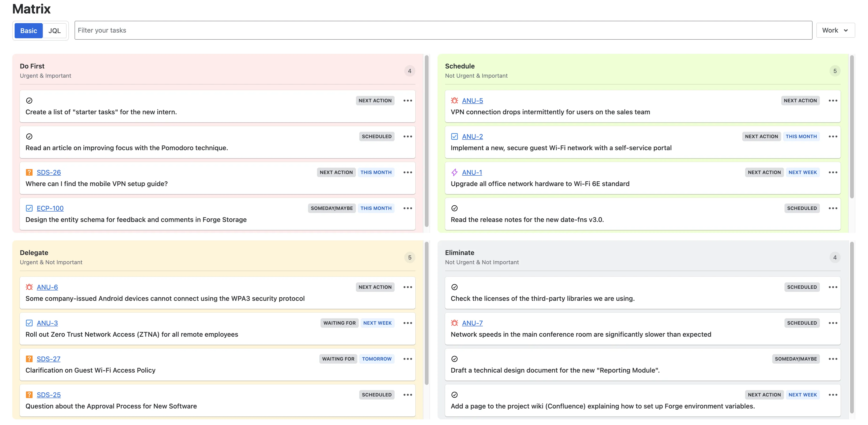Open more actions for SDS-26 card
This screenshot has width=868, height=425.
[408, 172]
